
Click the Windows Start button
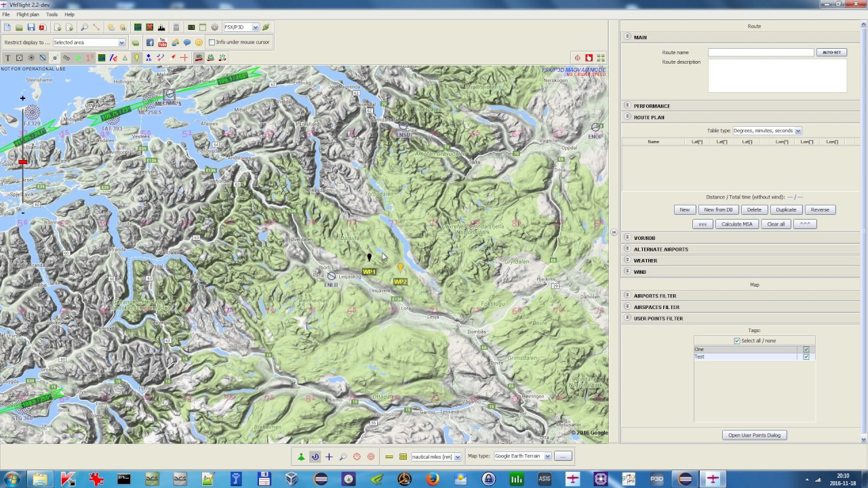point(12,479)
